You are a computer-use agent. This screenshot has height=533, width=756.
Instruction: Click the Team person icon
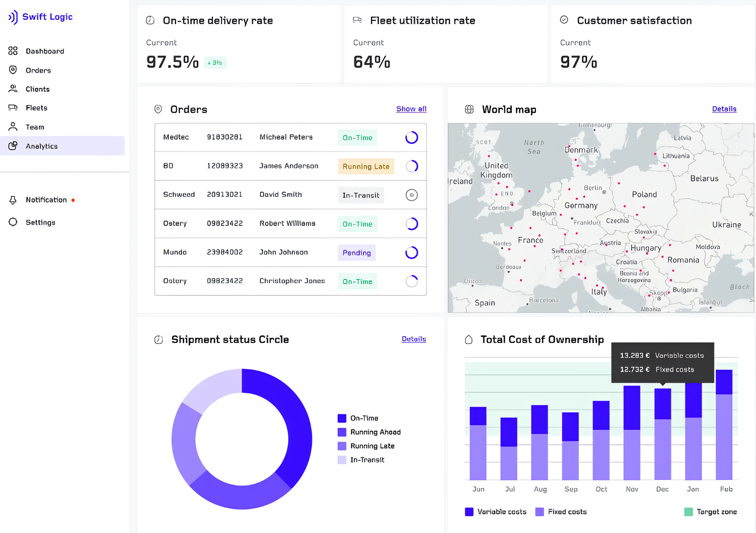(x=13, y=127)
